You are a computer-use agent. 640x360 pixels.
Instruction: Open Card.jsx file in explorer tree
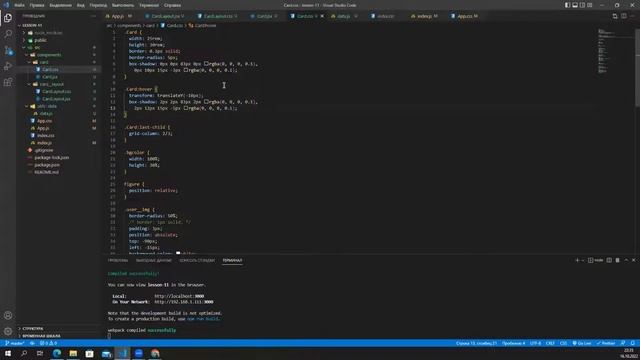[50, 77]
